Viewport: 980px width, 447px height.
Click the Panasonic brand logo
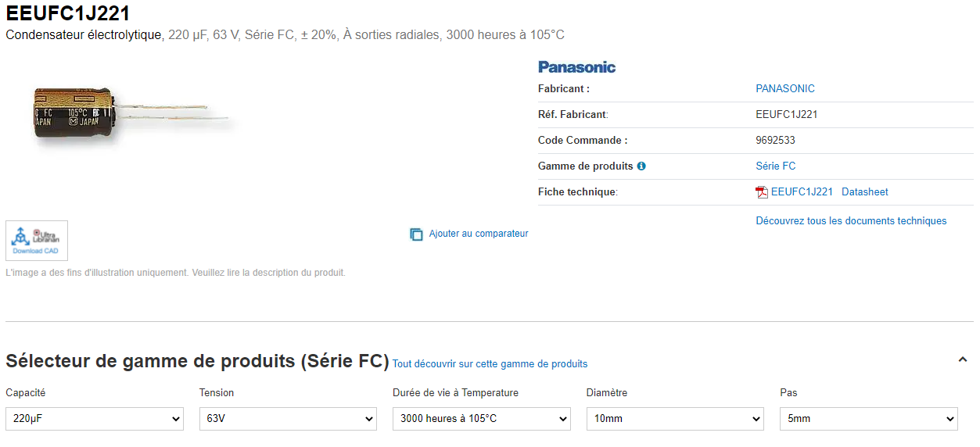(576, 67)
